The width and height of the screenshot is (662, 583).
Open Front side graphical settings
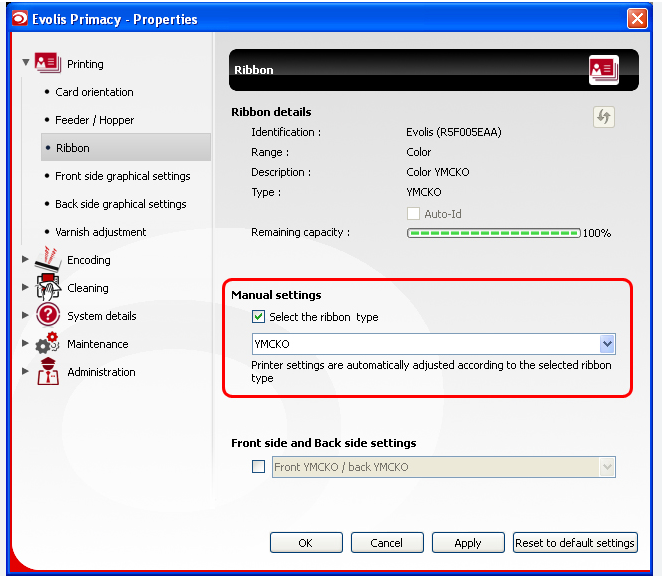tap(123, 176)
